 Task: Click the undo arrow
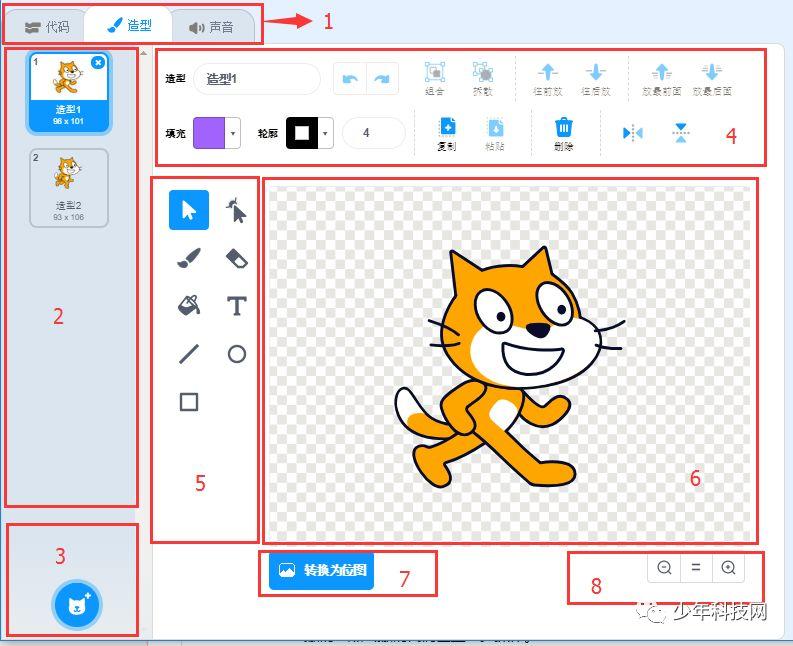click(350, 79)
